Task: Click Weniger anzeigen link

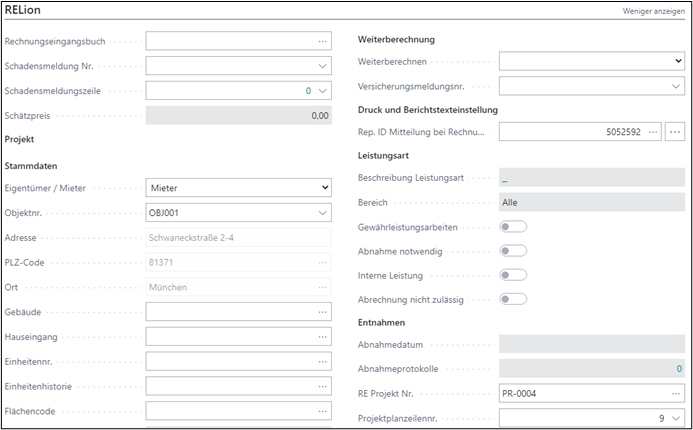Action: (x=654, y=10)
